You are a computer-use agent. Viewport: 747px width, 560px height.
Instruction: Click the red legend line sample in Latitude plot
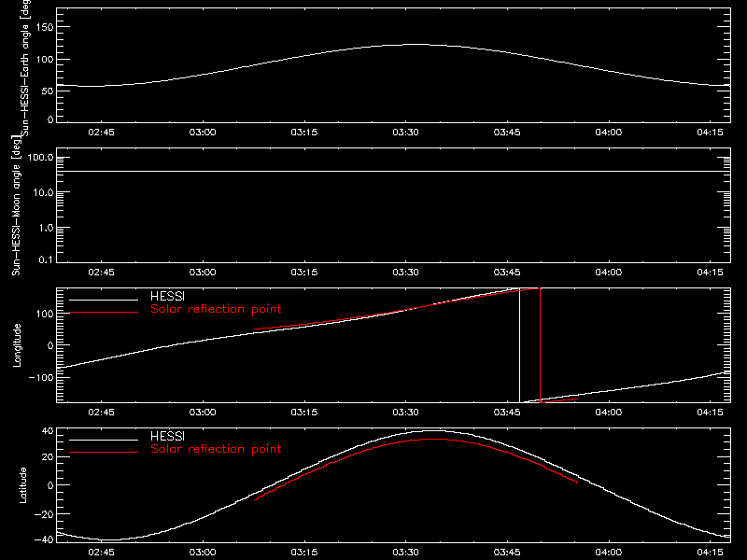[x=104, y=452]
